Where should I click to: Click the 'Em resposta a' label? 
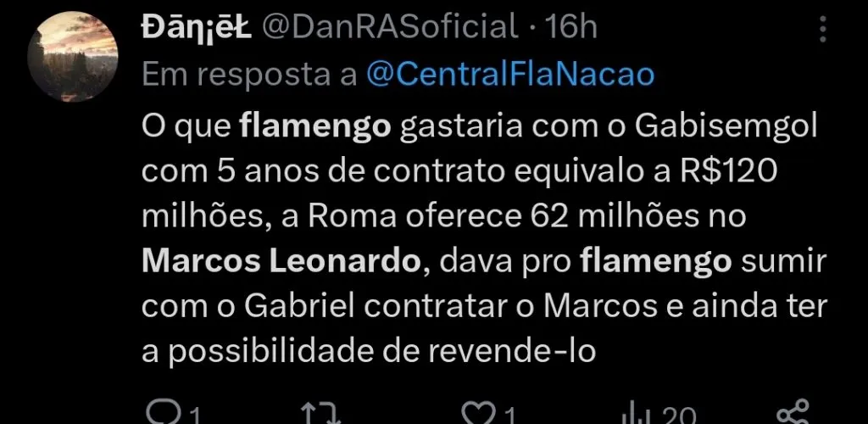tap(249, 75)
